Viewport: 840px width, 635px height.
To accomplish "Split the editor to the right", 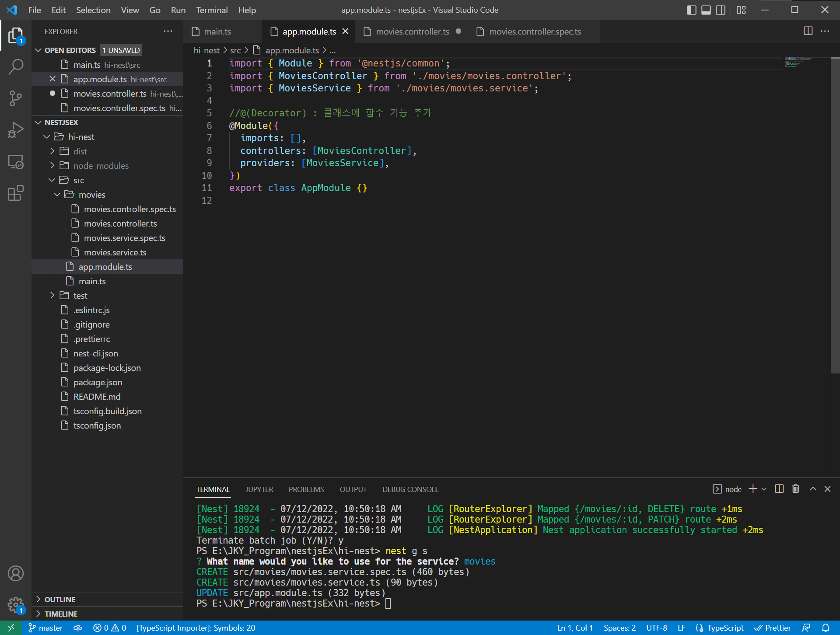I will click(808, 31).
